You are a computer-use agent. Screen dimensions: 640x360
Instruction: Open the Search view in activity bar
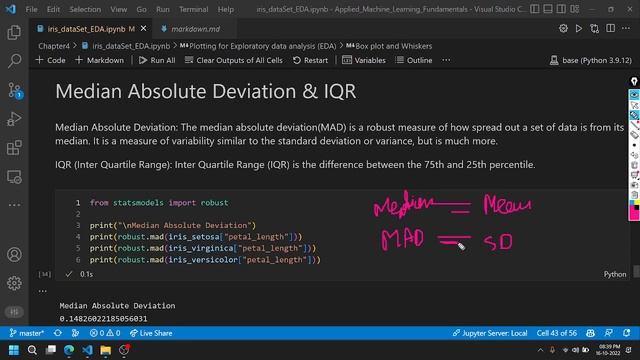[x=14, y=61]
